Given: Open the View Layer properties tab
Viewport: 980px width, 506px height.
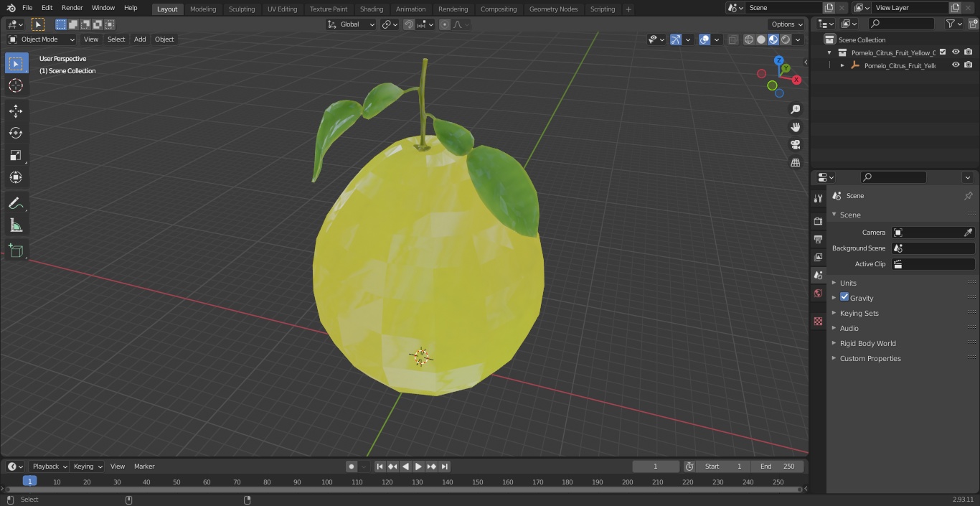Looking at the screenshot, I should click(x=818, y=257).
